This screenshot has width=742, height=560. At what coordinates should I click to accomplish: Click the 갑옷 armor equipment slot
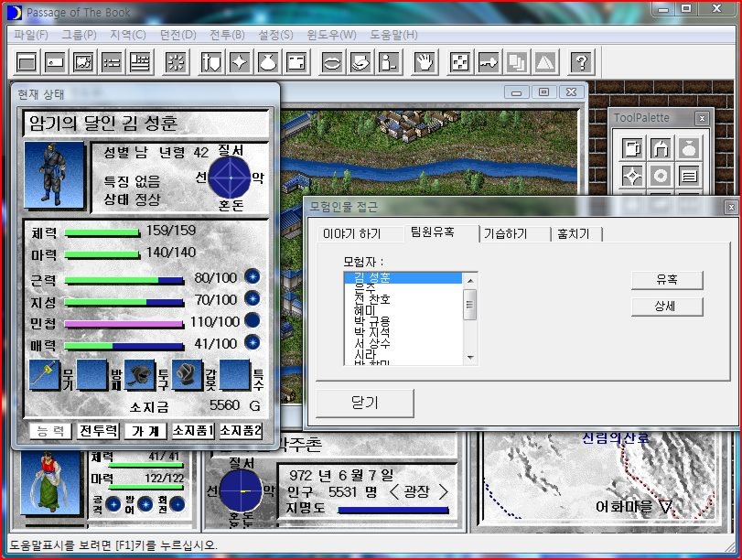coord(188,375)
